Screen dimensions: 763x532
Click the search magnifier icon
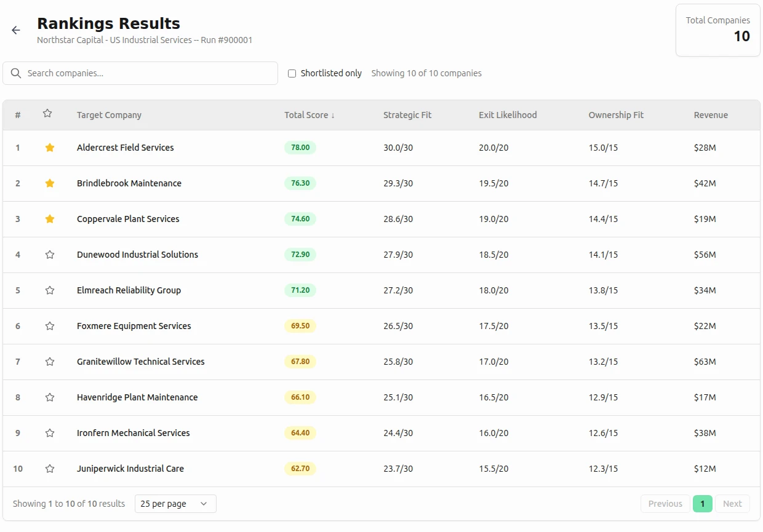tap(16, 73)
